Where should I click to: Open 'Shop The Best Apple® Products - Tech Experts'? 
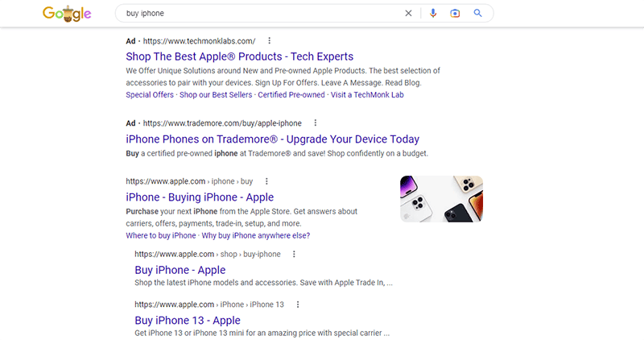[x=239, y=56]
